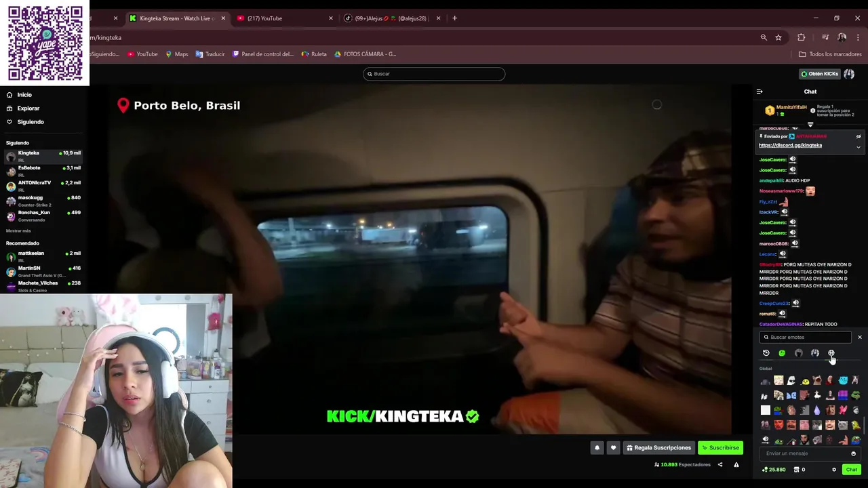Collapse the chat panel icon

click(x=759, y=91)
